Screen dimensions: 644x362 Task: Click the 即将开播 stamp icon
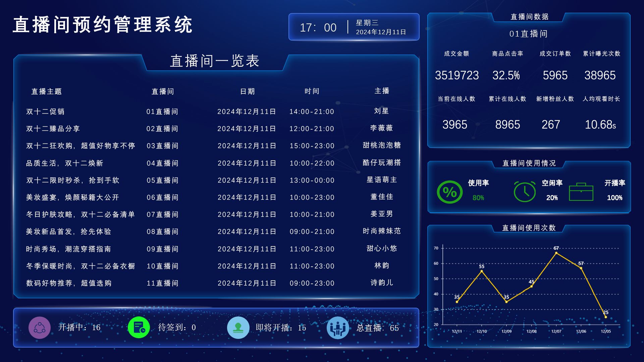(x=238, y=327)
